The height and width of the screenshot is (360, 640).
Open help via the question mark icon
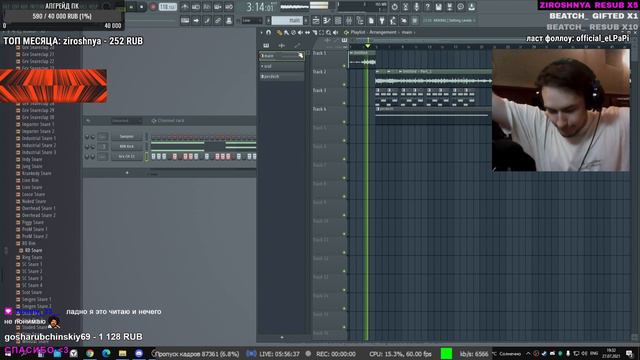(427, 7)
